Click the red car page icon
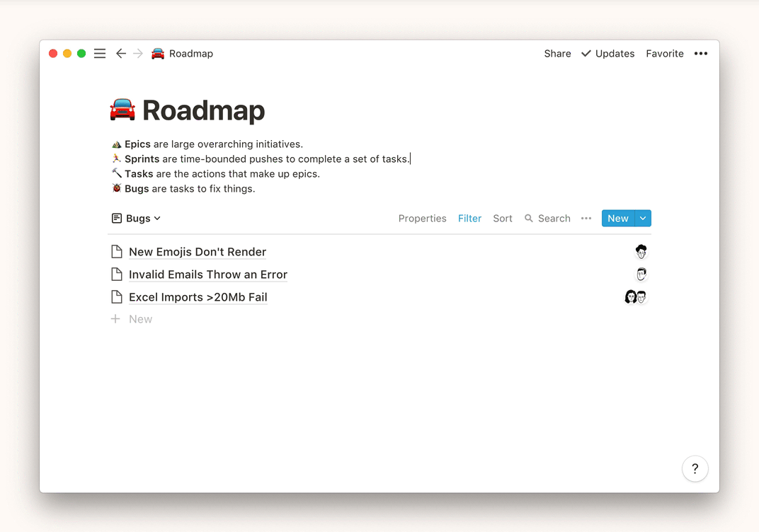 tap(122, 111)
